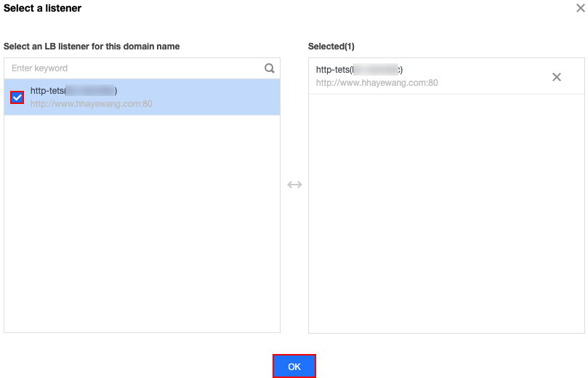Screen dimensions: 588x378
Task: Close the Select a listener dialog
Action: pos(579,9)
